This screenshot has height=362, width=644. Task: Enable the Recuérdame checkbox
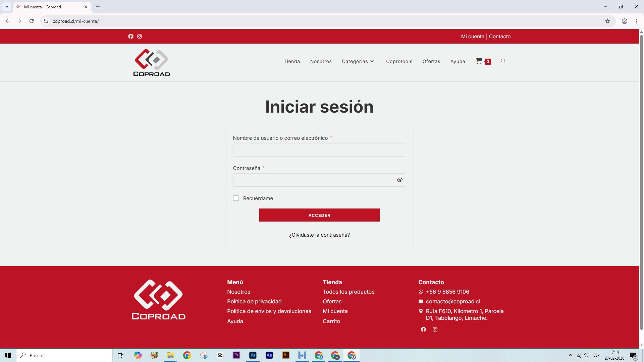pos(236,198)
